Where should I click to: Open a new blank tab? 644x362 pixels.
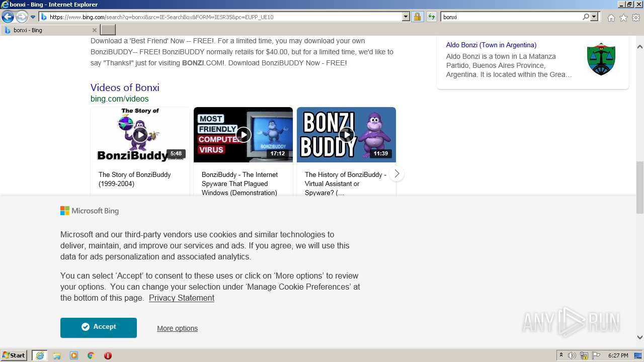point(108,30)
